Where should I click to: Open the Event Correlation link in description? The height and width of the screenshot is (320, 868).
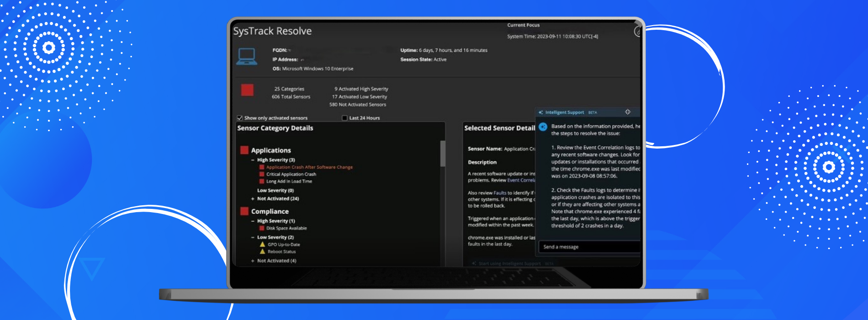pyautogui.click(x=521, y=180)
